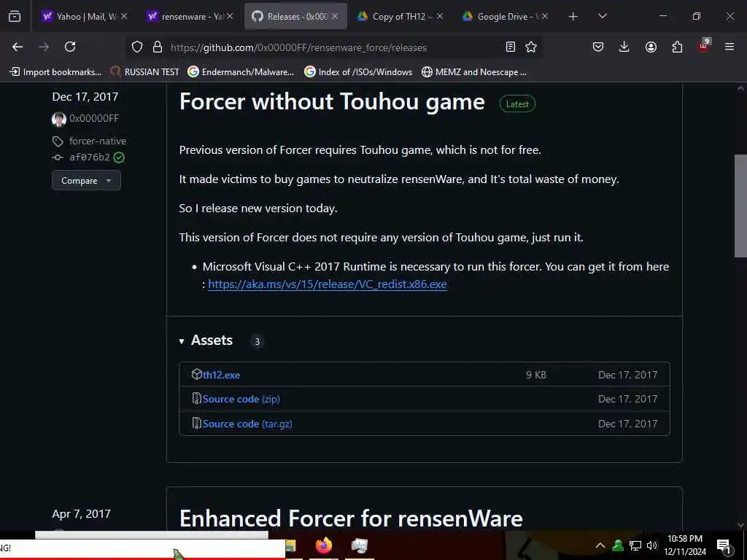Image resolution: width=747 pixels, height=560 pixels.
Task: Open a new tab with the plus button
Action: pos(573,16)
